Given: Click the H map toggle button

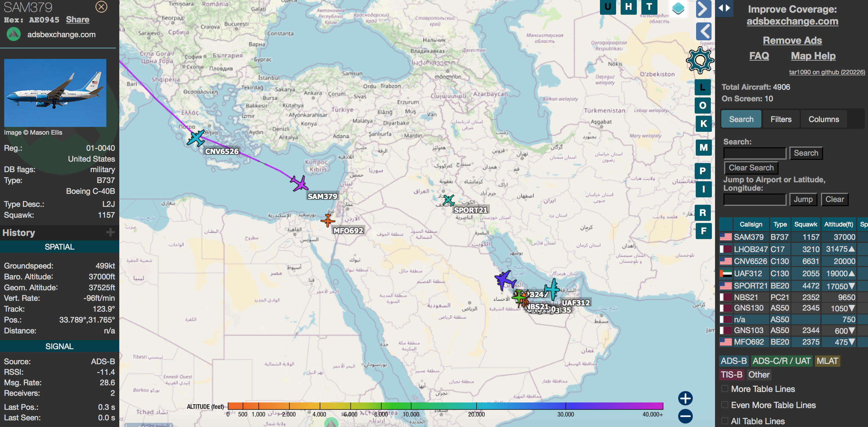Looking at the screenshot, I should (628, 7).
